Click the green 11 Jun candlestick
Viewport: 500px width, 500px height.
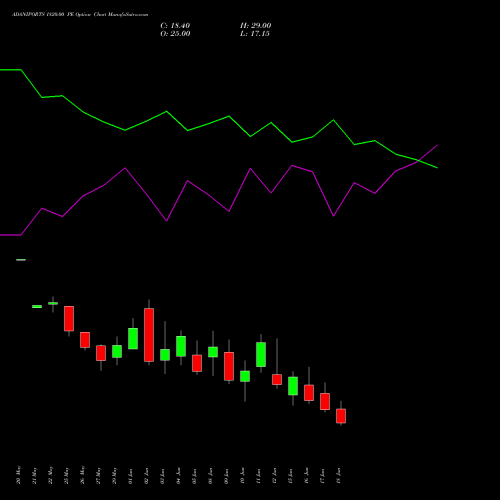(x=261, y=354)
